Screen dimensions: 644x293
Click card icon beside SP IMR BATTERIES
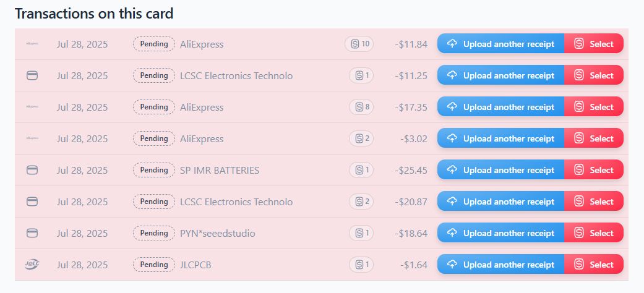pyautogui.click(x=32, y=170)
